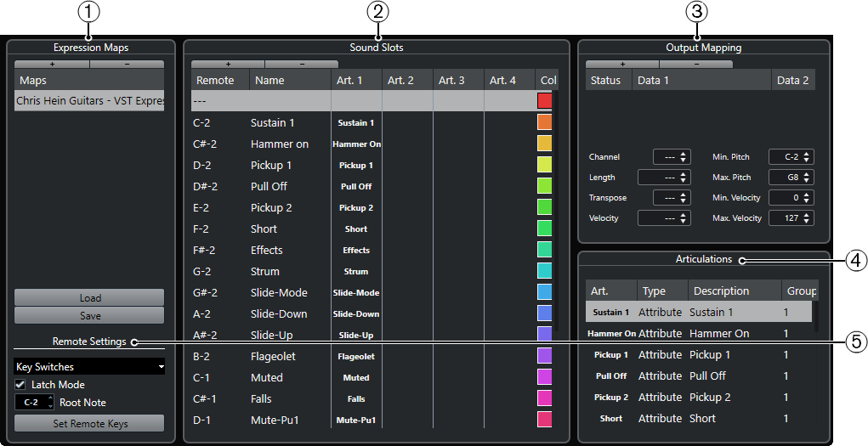The height and width of the screenshot is (446, 868).
Task: Click Set Remote Keys button
Action: tap(89, 423)
